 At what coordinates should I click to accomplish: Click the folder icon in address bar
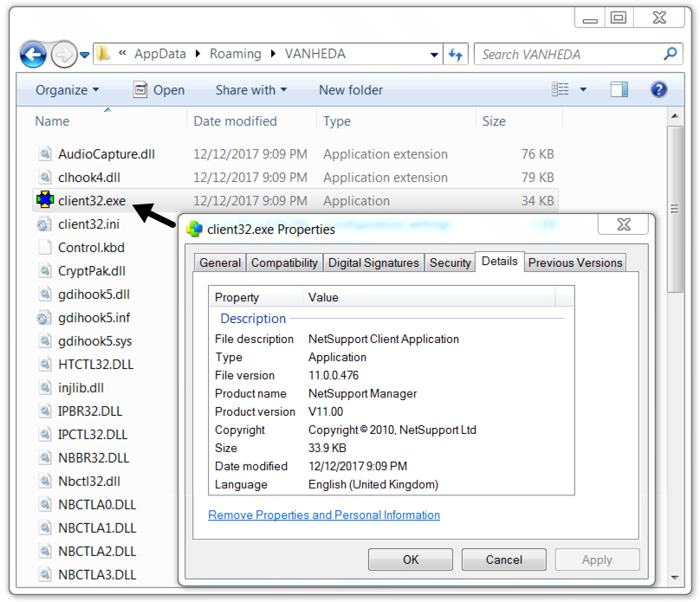tap(103, 54)
